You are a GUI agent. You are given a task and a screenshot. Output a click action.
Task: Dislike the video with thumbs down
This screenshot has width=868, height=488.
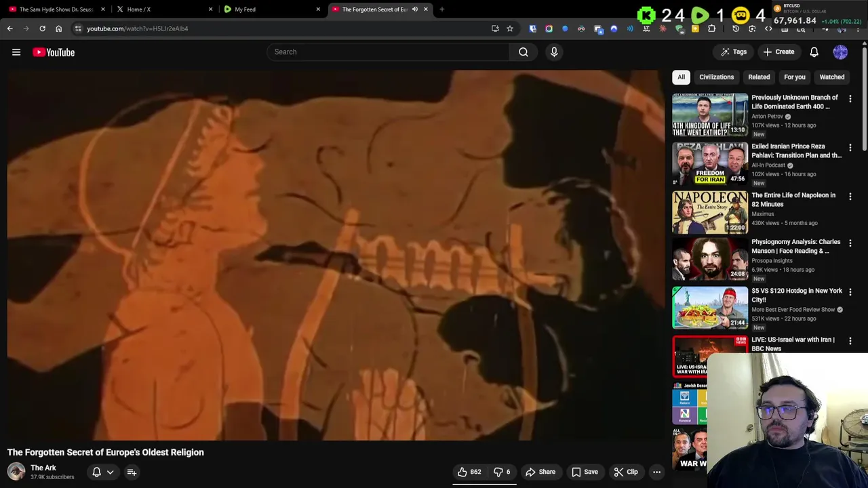[502, 472]
